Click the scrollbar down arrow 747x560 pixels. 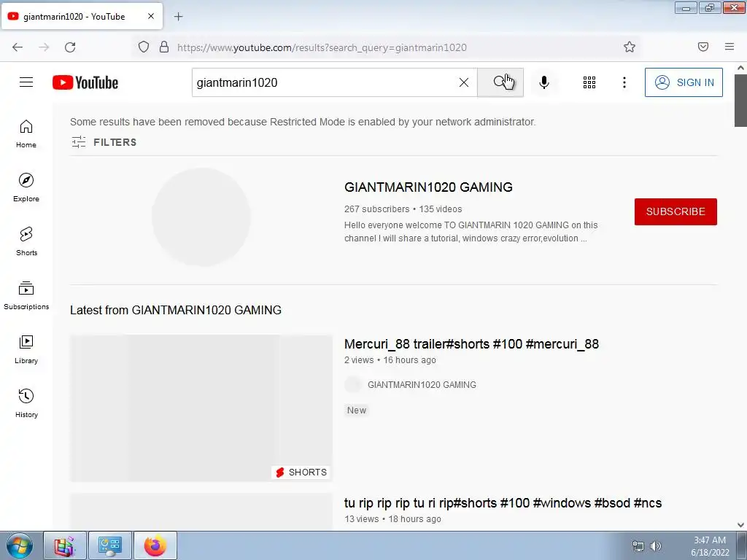click(x=740, y=525)
